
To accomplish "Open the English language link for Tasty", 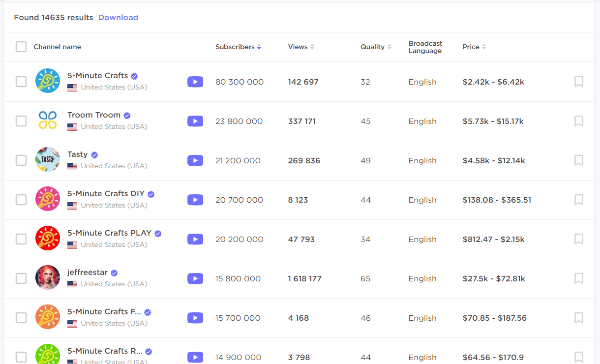I will click(422, 160).
